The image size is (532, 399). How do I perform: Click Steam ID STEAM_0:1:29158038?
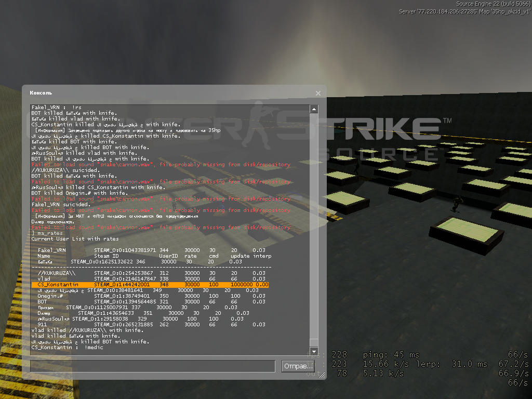pos(100,319)
